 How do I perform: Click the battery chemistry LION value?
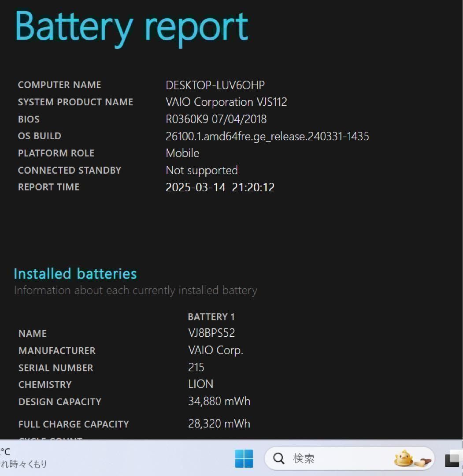point(200,384)
